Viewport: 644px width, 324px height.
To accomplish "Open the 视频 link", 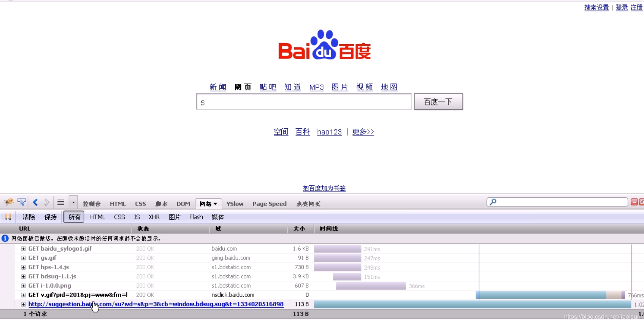I will (365, 87).
